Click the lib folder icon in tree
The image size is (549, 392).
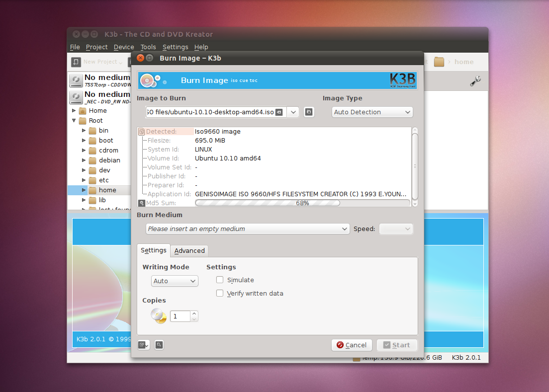[x=92, y=200]
